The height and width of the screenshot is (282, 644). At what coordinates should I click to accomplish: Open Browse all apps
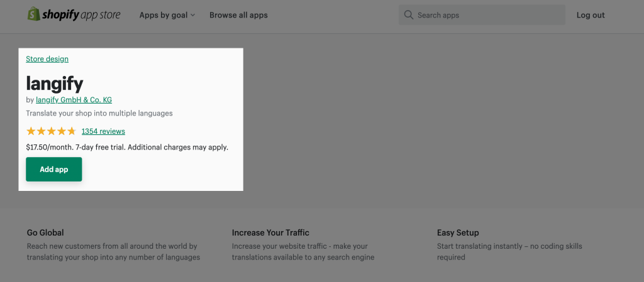(238, 15)
